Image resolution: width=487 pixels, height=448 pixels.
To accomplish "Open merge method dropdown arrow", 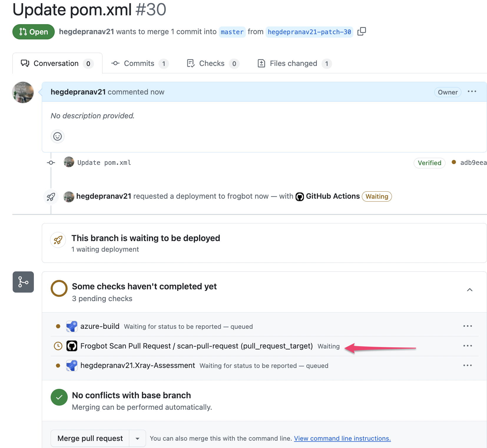I will (137, 439).
